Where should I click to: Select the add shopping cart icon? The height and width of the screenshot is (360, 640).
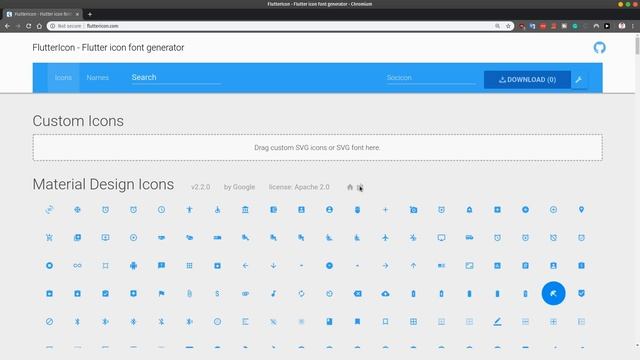click(49, 238)
